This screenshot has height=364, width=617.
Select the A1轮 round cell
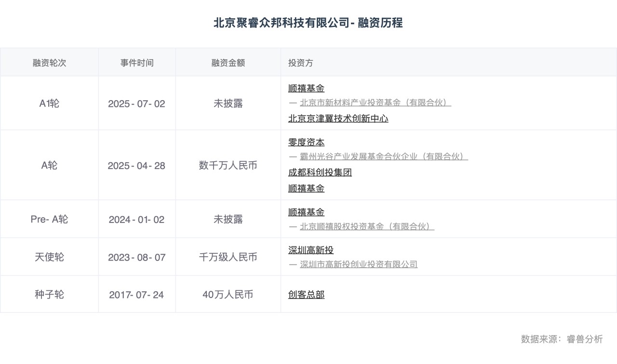pos(49,104)
